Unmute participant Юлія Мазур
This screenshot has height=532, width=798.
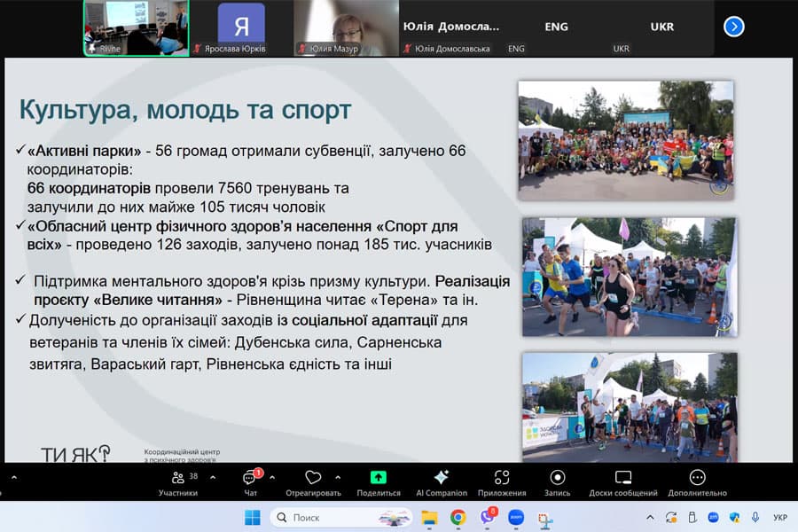301,48
